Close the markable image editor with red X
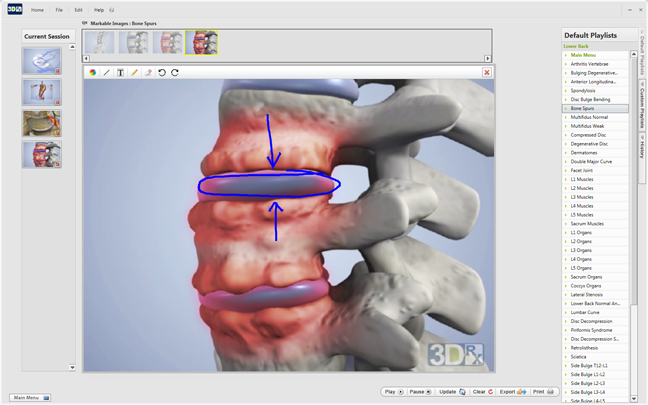The image size is (648, 405). point(487,72)
